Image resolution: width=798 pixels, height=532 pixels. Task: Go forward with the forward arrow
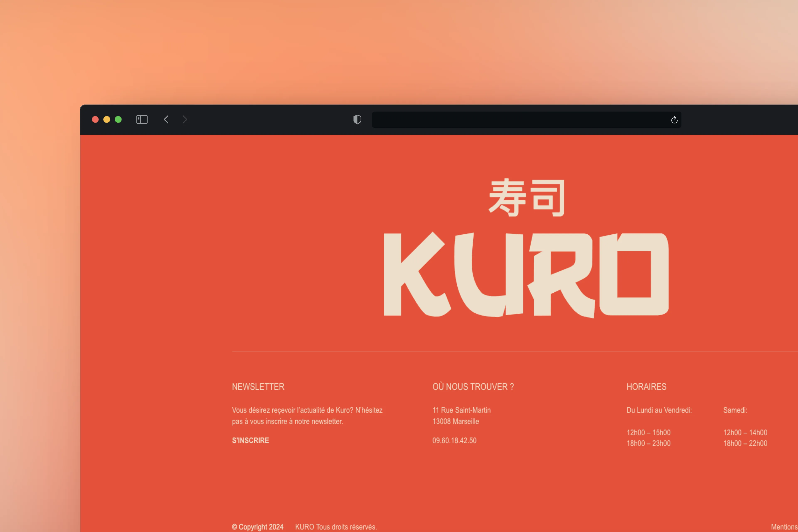click(x=185, y=119)
